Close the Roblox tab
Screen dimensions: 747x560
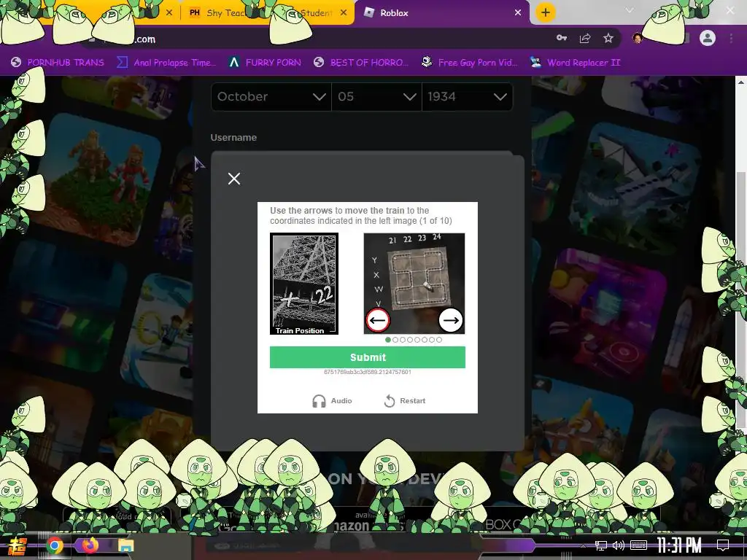tap(518, 13)
